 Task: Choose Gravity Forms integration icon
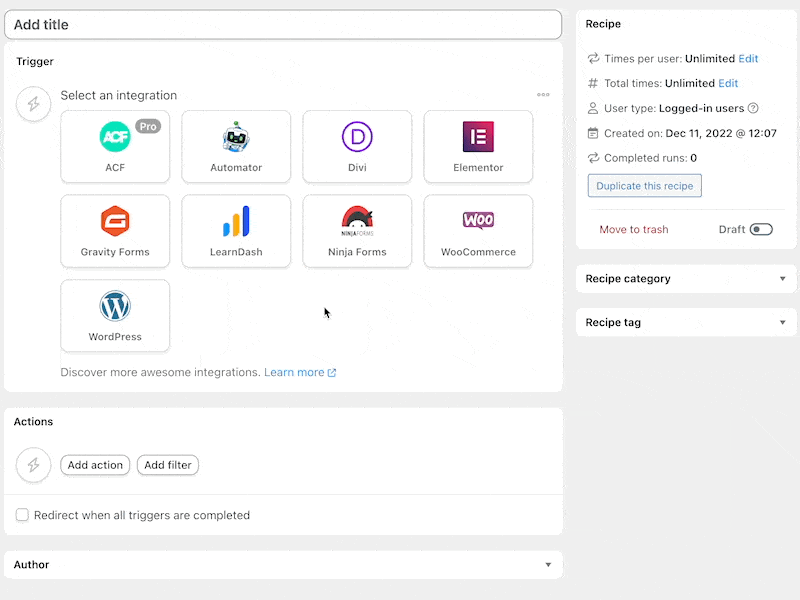coord(115,221)
